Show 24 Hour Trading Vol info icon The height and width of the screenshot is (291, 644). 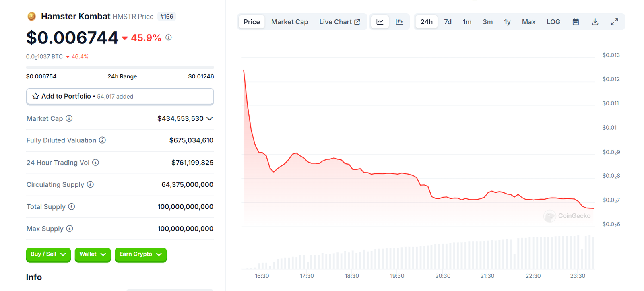[x=95, y=163]
